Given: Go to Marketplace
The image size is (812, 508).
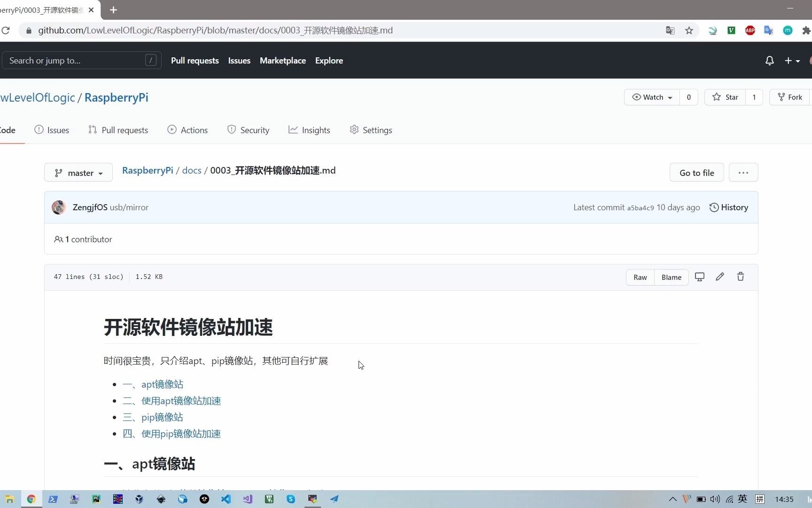Looking at the screenshot, I should [283, 61].
